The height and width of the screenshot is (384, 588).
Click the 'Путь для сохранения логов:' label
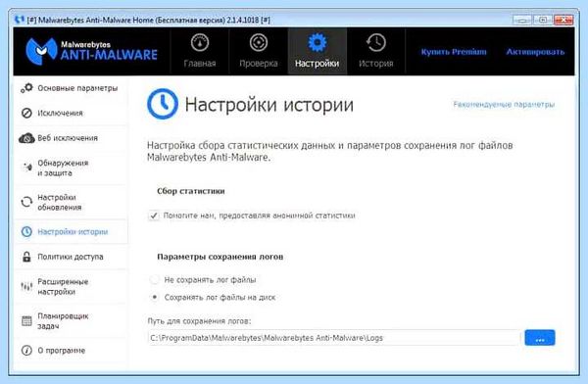click(x=199, y=321)
